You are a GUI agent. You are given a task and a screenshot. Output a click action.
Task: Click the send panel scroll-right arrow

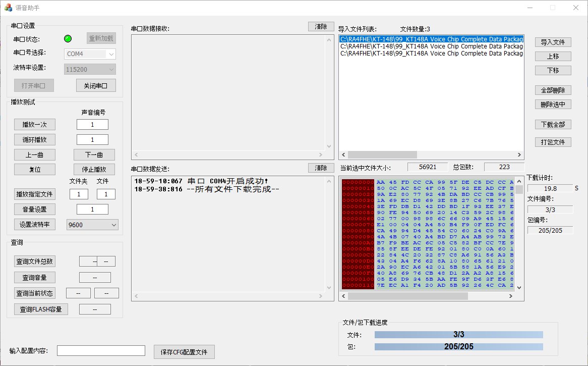321,296
